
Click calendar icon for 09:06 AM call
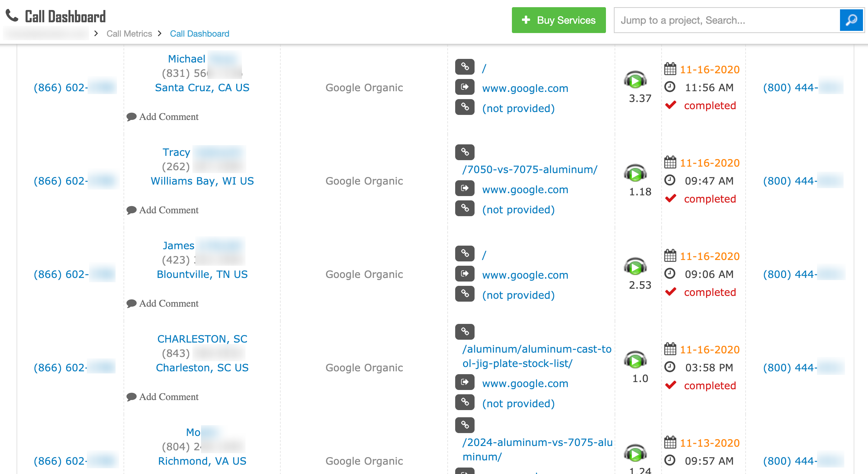tap(670, 256)
